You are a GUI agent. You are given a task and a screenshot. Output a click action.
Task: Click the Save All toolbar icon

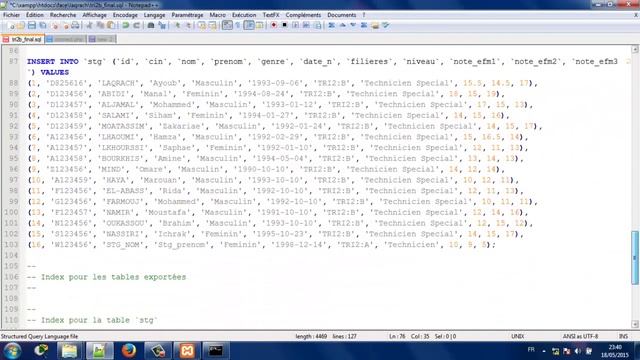point(43,26)
